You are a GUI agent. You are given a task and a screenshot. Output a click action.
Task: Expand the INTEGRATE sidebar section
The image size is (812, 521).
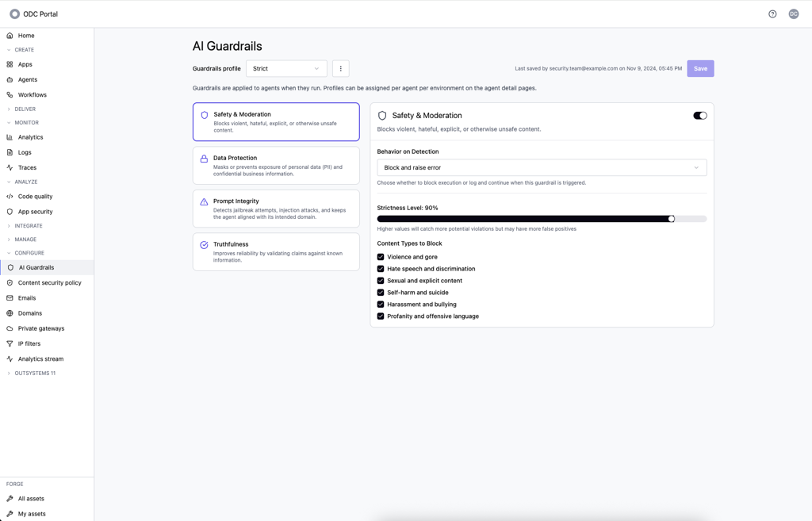pos(25,226)
